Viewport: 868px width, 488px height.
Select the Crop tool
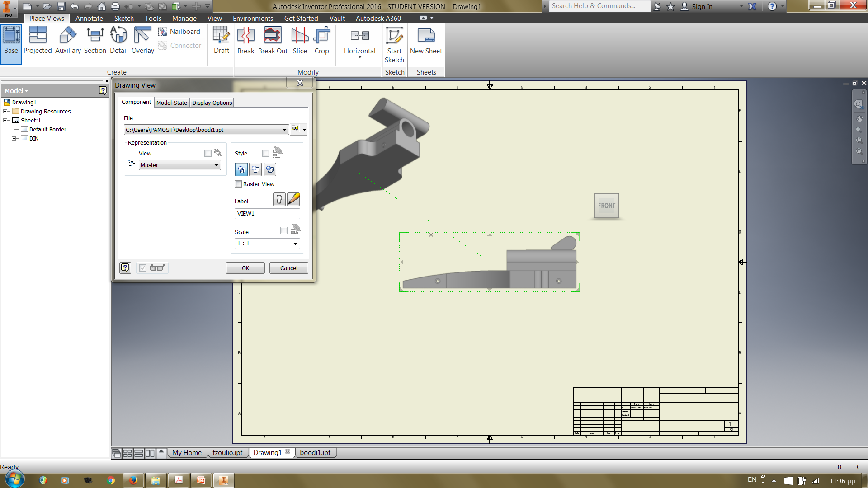(x=322, y=41)
